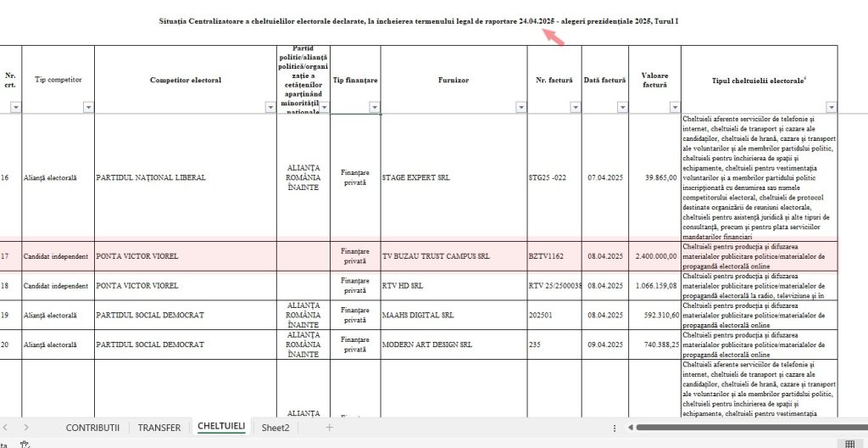
Task: Select invoice number 'STG25 -022'
Action: 554,177
